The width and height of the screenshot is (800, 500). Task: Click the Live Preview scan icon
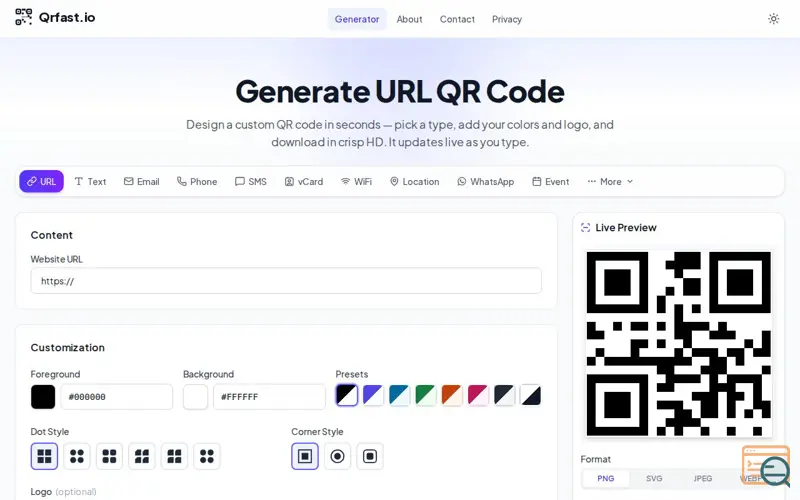click(x=585, y=228)
